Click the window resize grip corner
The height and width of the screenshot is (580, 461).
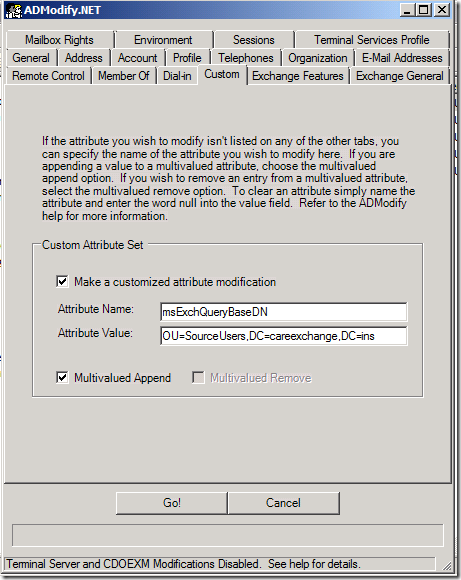(x=447, y=565)
